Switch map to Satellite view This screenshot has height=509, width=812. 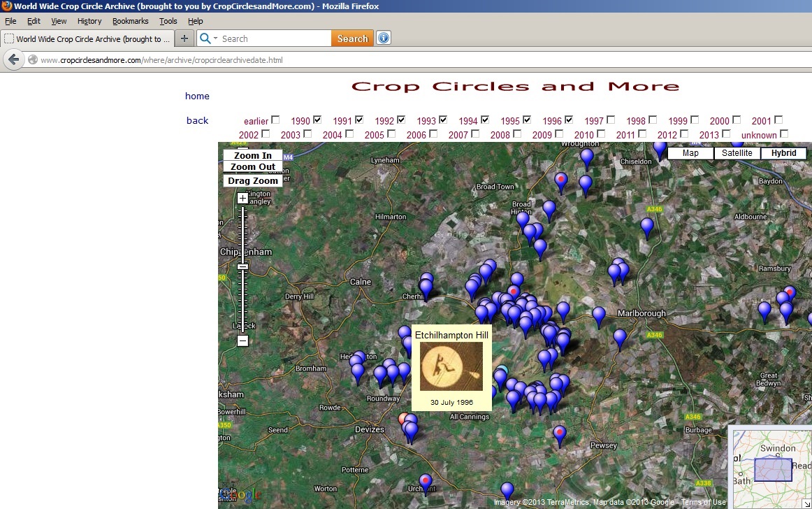coord(737,153)
